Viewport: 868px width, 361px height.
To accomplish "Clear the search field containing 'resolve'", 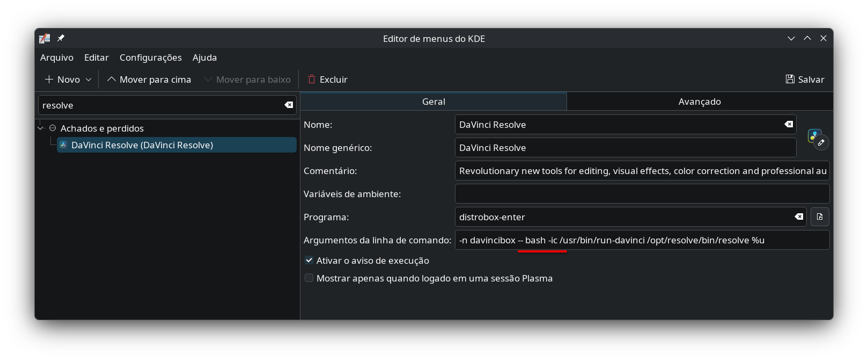I will (289, 105).
